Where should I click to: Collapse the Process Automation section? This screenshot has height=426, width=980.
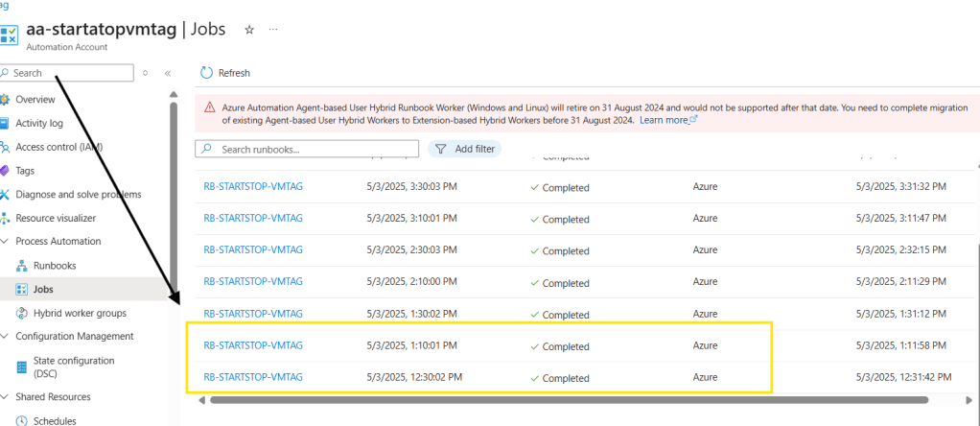coord(6,242)
